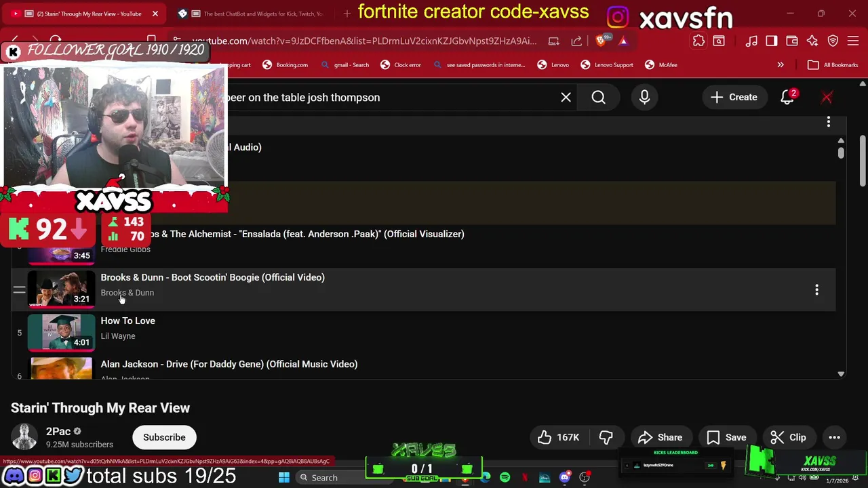Open Boot Scootin' Boogie row action menu

[x=816, y=290]
